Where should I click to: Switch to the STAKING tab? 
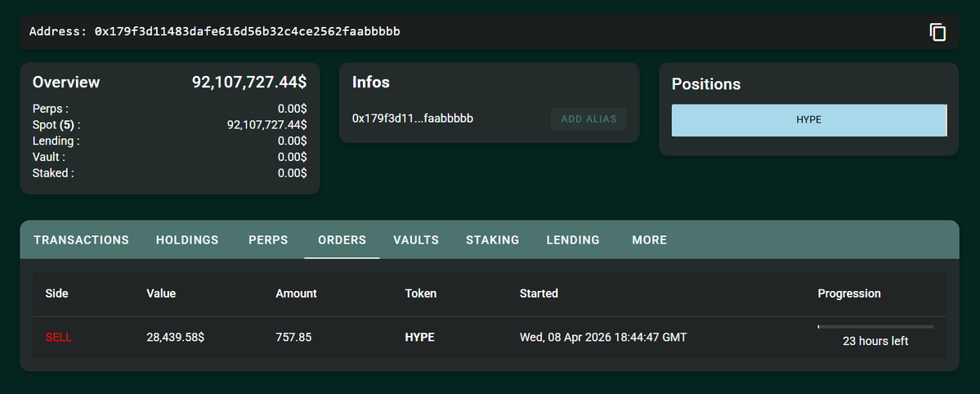point(492,240)
